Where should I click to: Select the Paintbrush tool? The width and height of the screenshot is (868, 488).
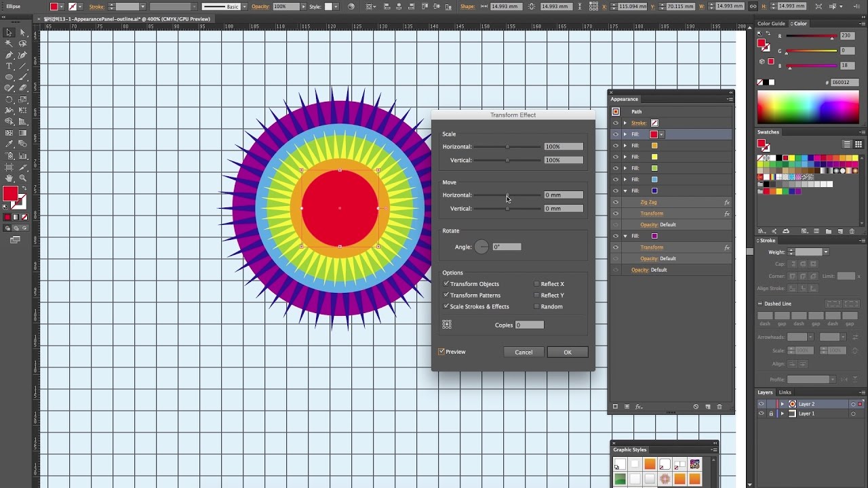[x=22, y=77]
